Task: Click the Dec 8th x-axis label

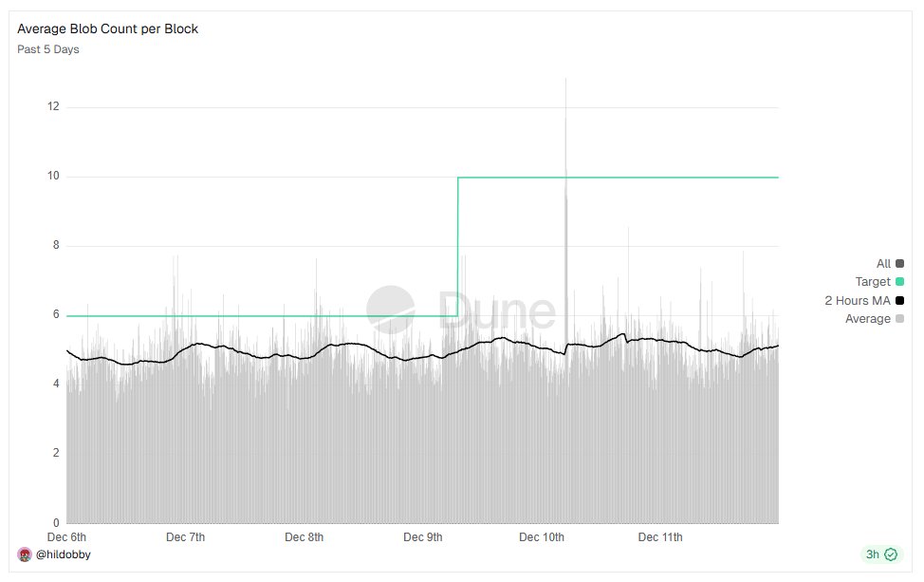Action: pyautogui.click(x=304, y=537)
